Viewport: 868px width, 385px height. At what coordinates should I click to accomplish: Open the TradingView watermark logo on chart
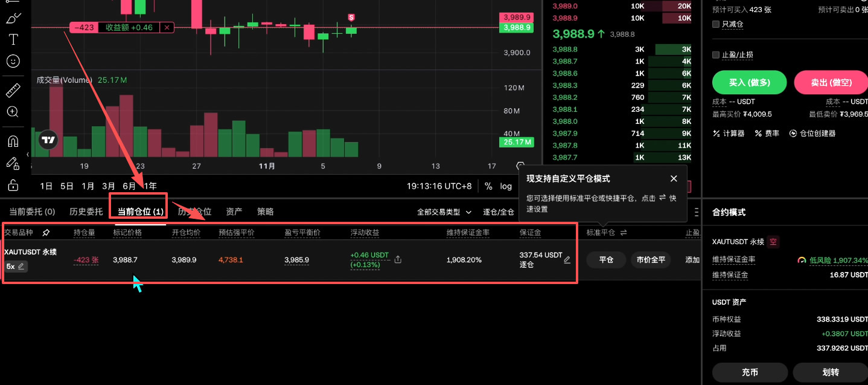pyautogui.click(x=48, y=140)
